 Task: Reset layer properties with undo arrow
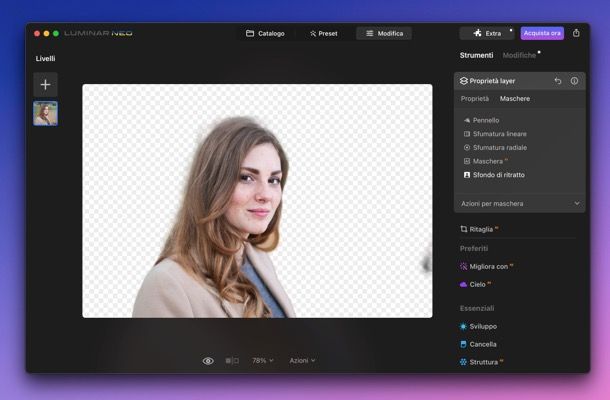[558, 81]
